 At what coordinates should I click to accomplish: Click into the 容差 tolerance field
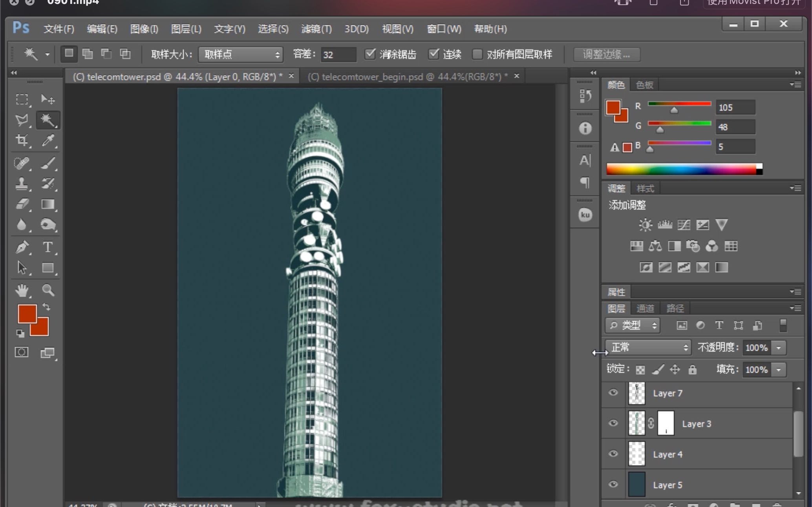pyautogui.click(x=338, y=54)
